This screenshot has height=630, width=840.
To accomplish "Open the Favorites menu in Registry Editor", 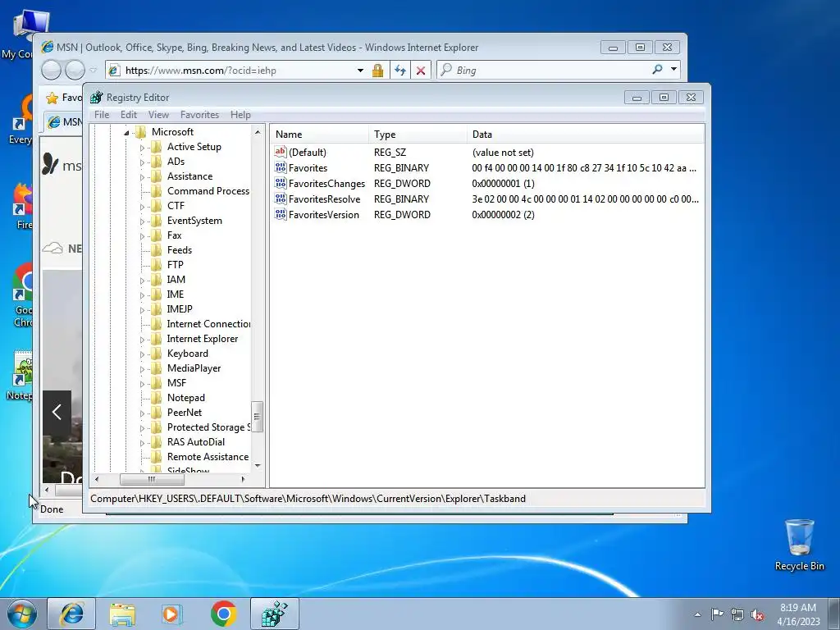I will (199, 115).
